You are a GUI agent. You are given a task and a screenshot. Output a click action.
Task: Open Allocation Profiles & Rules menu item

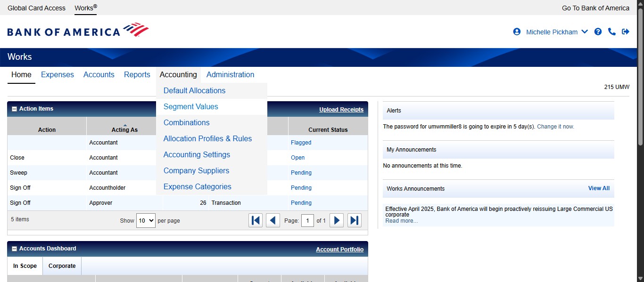click(207, 139)
